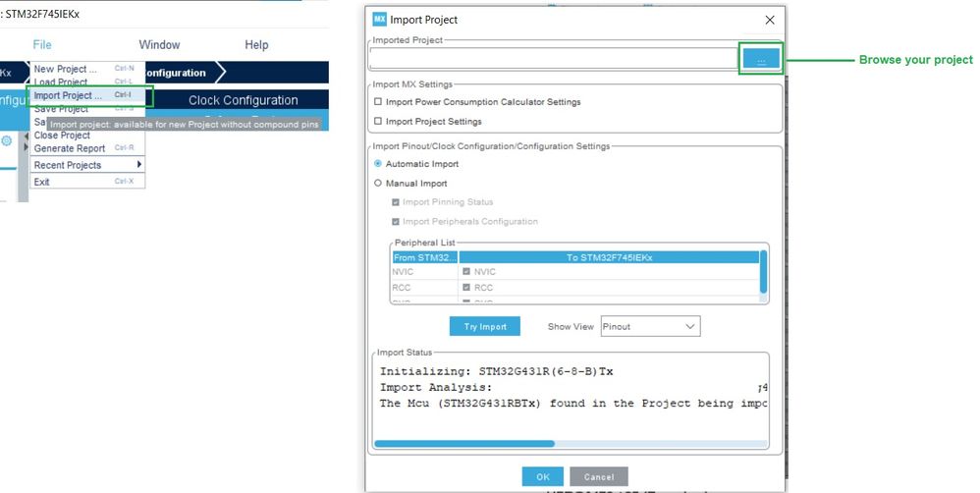
Task: Click the 'Import Analysis:' status line
Action: click(x=436, y=387)
